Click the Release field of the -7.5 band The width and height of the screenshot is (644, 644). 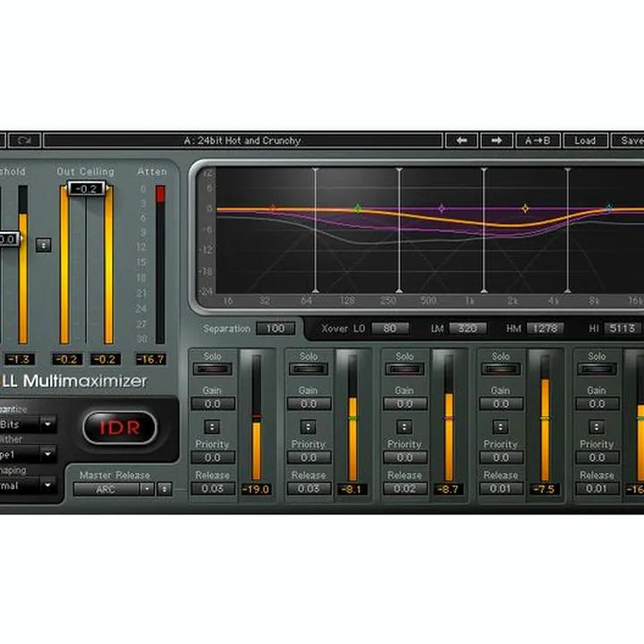point(501,488)
